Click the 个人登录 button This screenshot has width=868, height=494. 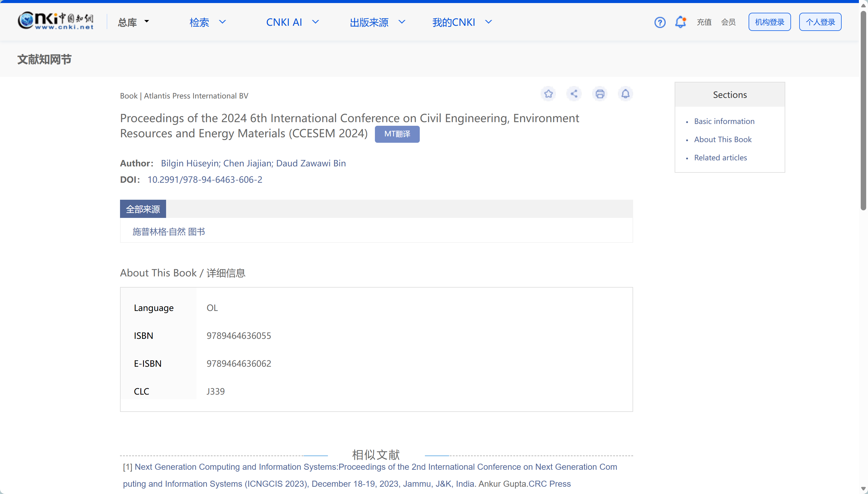(x=820, y=22)
